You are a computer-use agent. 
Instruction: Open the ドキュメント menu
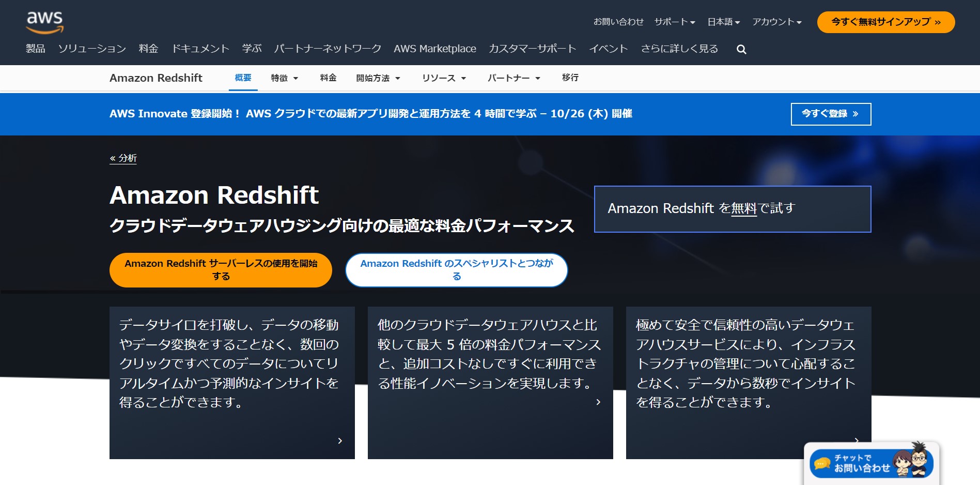(200, 49)
